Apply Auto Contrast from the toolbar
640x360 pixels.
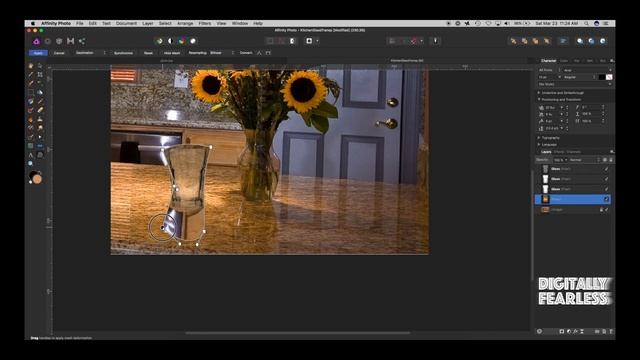[x=171, y=41]
